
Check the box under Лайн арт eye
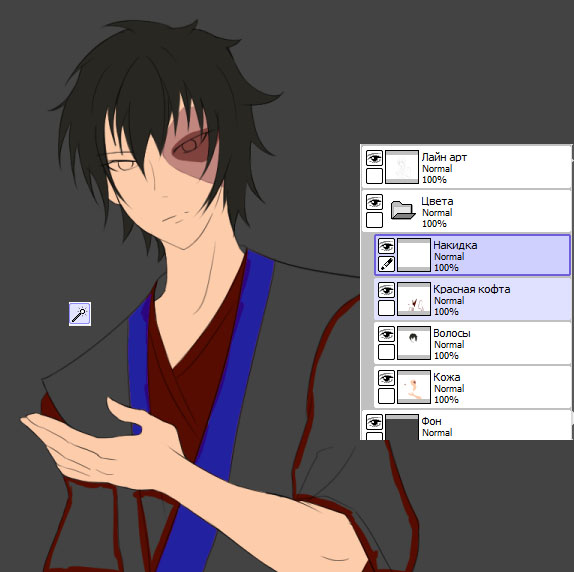(374, 176)
